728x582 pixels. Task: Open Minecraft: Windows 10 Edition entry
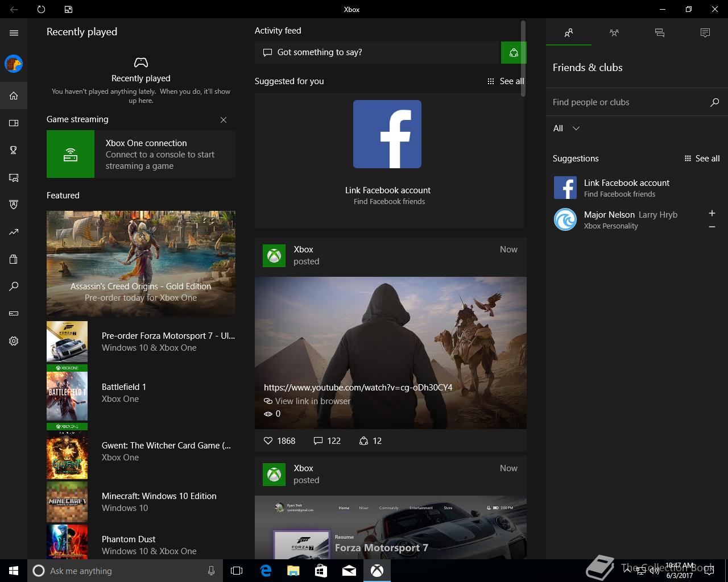[x=141, y=502]
